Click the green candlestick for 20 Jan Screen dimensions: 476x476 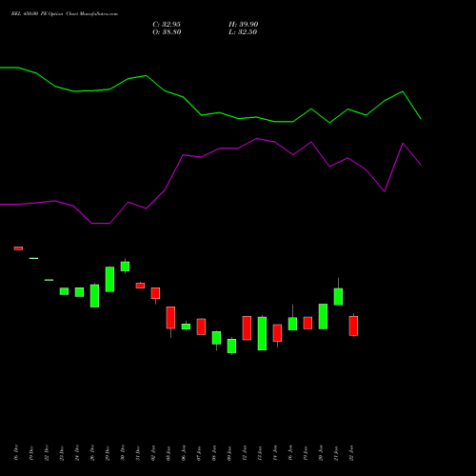tap(323, 316)
